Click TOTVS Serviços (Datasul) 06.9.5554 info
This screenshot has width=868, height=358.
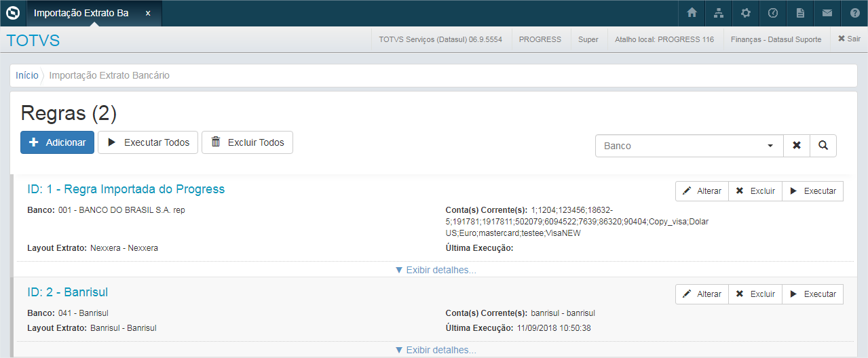440,39
